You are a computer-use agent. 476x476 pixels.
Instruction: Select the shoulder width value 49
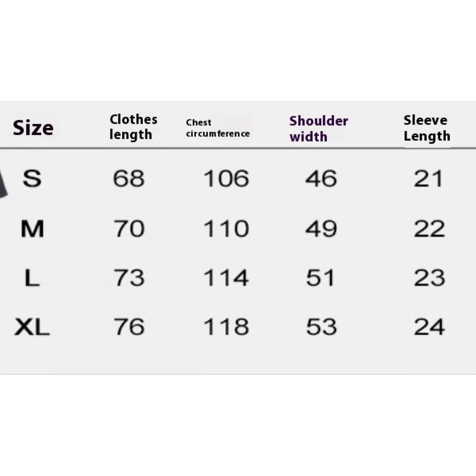[321, 228]
